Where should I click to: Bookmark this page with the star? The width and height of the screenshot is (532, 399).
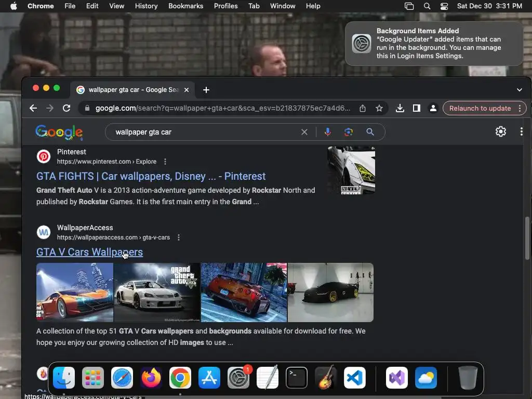379,108
